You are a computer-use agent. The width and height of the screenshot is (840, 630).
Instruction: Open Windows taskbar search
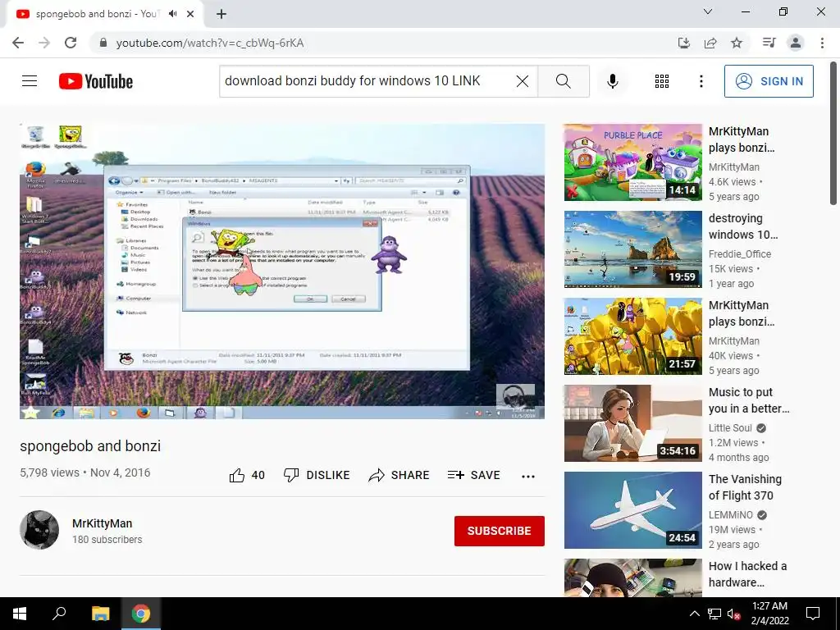pos(59,614)
